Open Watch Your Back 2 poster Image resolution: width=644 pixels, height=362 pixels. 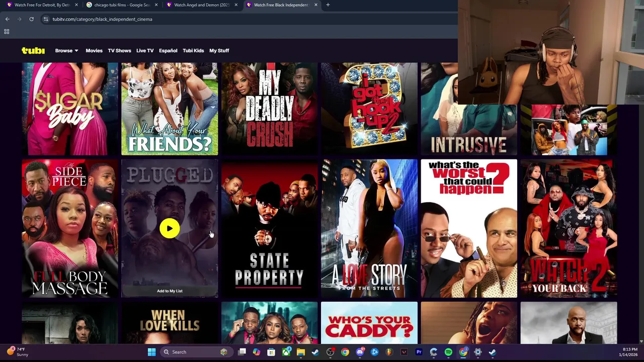[x=569, y=228]
